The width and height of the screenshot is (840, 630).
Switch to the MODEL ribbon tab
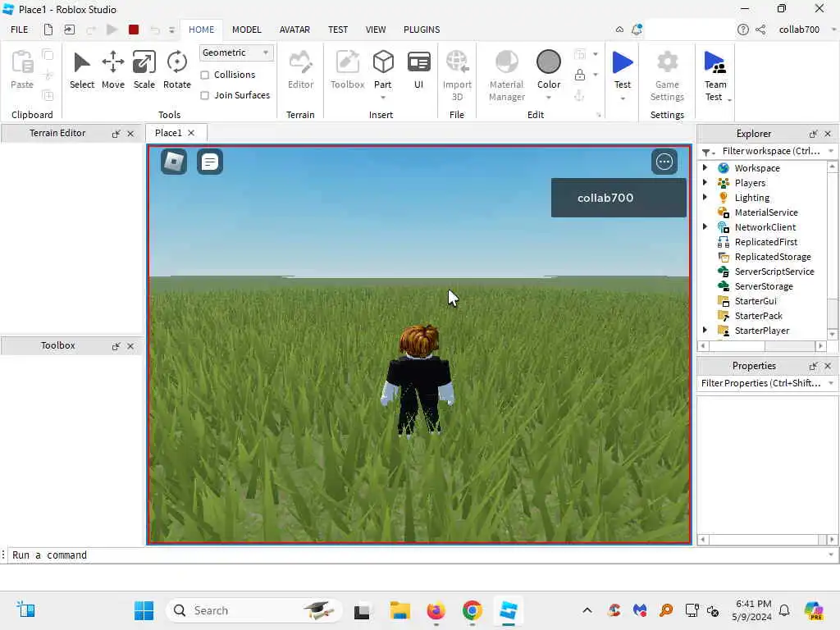point(246,30)
